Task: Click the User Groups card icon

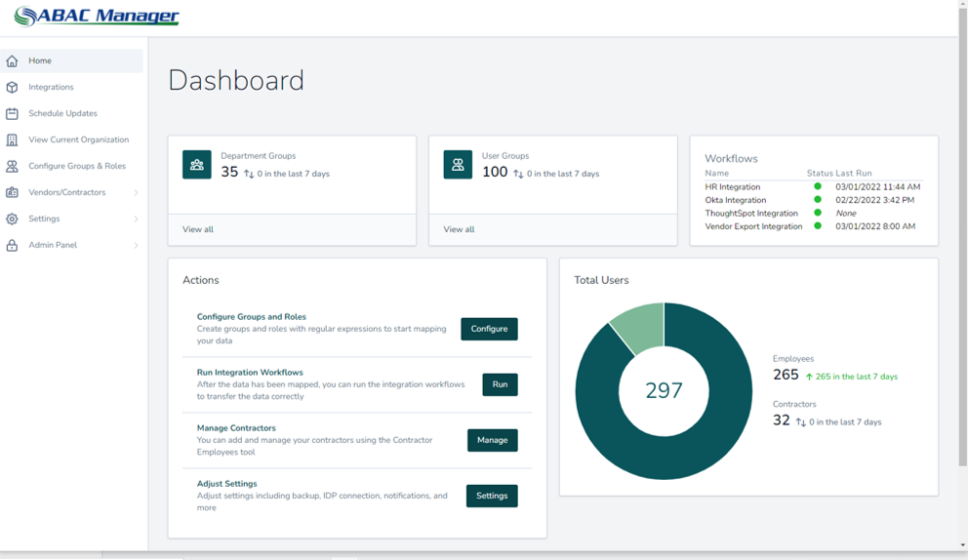Action: tap(458, 165)
